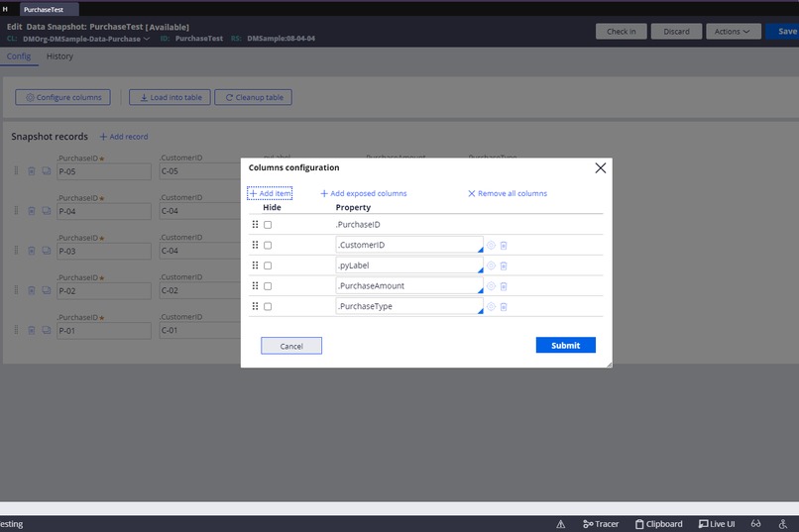Screen dimensions: 799x532
Task: Open the Actions dropdown menu
Action: coord(733,32)
